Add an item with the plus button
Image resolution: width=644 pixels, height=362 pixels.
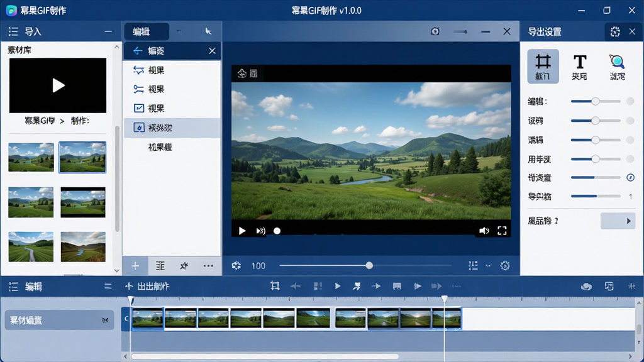tap(135, 266)
